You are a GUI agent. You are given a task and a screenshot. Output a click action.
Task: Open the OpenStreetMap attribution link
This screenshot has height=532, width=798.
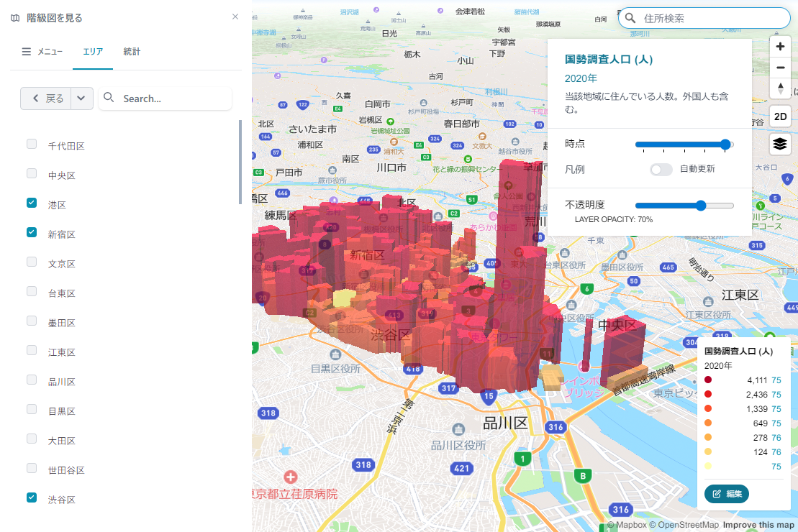click(684, 525)
